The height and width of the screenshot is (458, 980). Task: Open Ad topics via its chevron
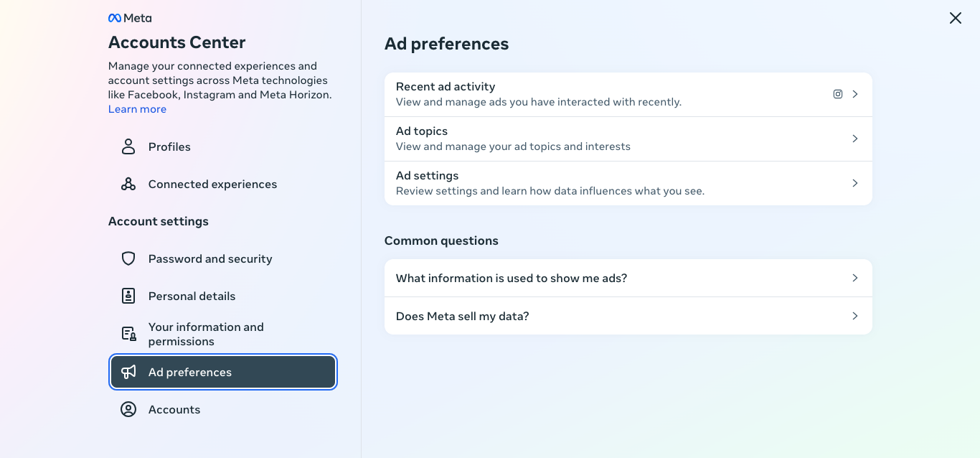pyautogui.click(x=854, y=139)
